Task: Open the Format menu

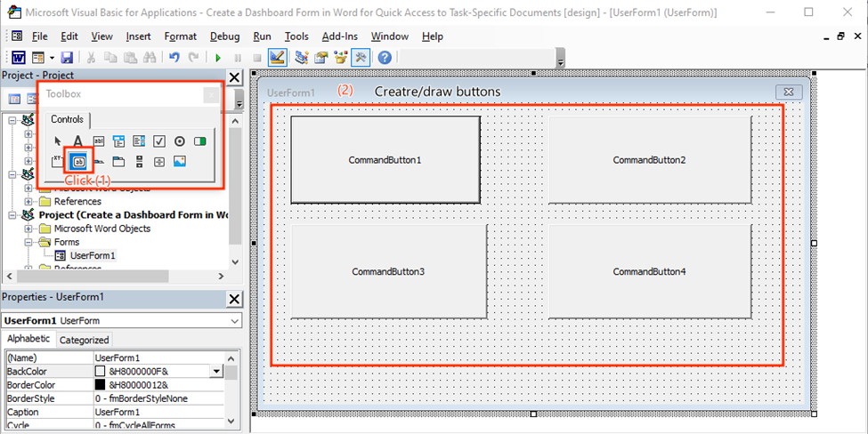Action: 181,36
